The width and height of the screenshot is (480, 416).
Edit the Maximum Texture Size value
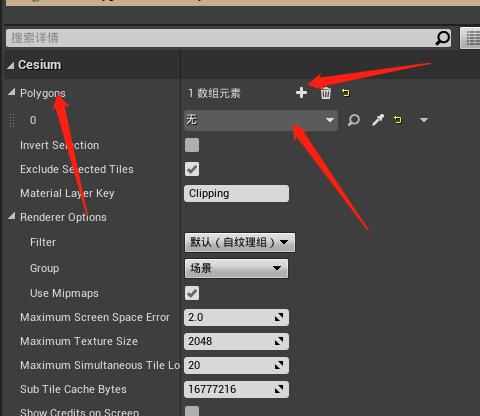pyautogui.click(x=236, y=341)
